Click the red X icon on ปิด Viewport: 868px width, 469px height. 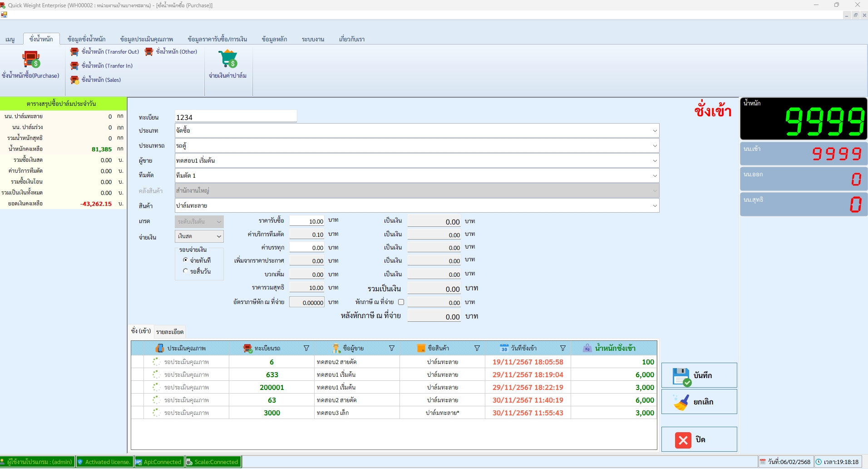(x=683, y=440)
